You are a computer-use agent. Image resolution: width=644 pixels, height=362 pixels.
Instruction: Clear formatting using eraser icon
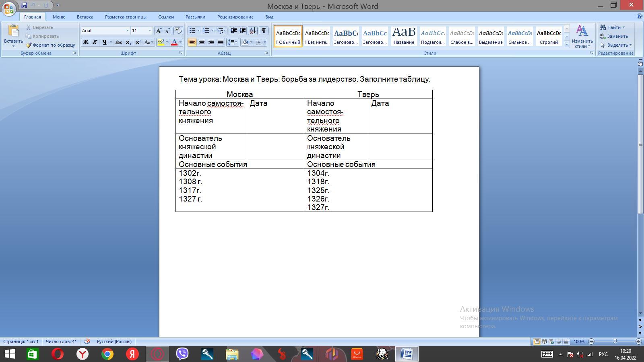tap(178, 31)
